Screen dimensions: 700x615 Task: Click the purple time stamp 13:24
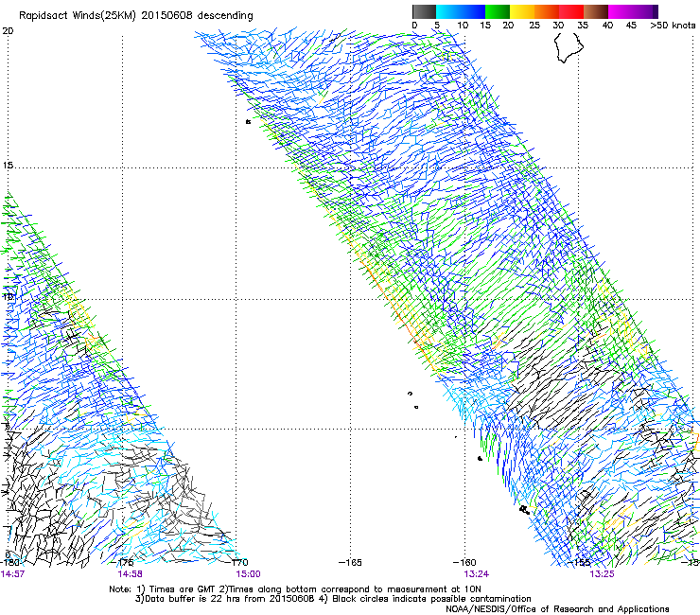(x=477, y=574)
